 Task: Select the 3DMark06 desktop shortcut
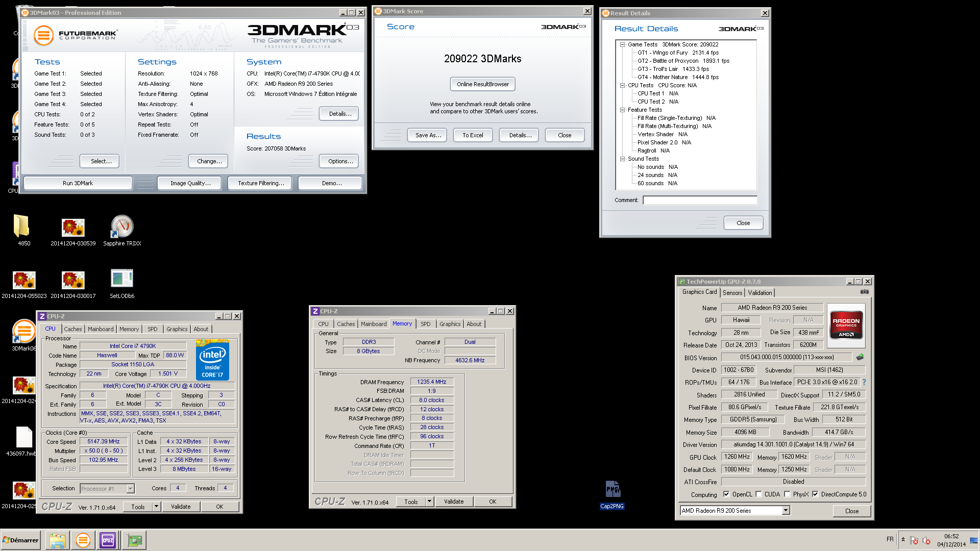pos(24,335)
